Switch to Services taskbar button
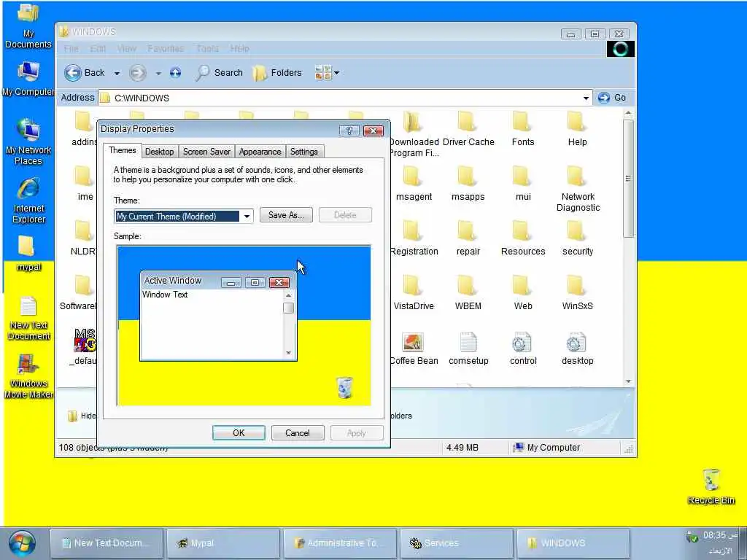This screenshot has height=560, width=747. (457, 542)
